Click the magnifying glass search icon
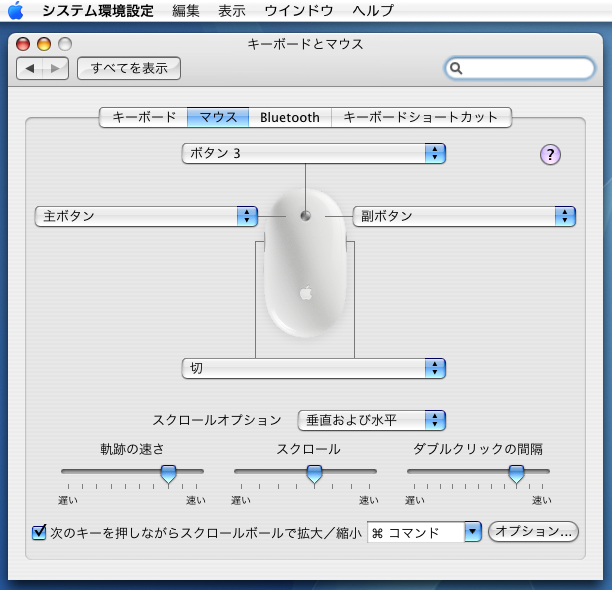The image size is (612, 590). [456, 68]
